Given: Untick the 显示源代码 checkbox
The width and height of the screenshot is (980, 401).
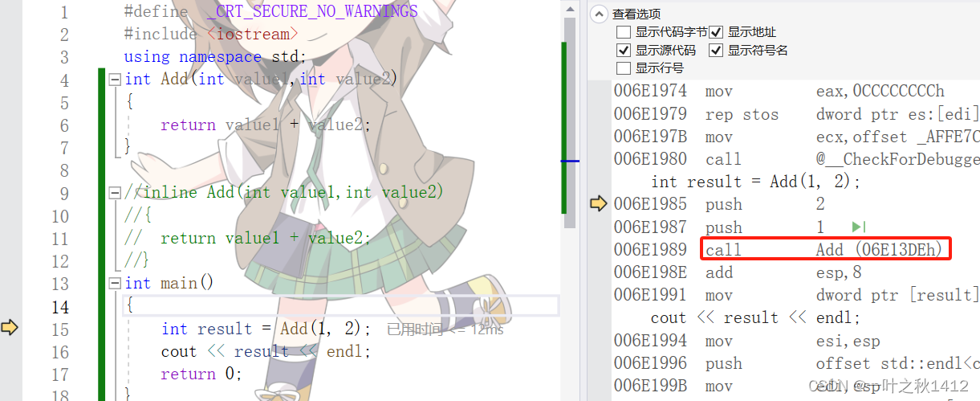Looking at the screenshot, I should [623, 50].
